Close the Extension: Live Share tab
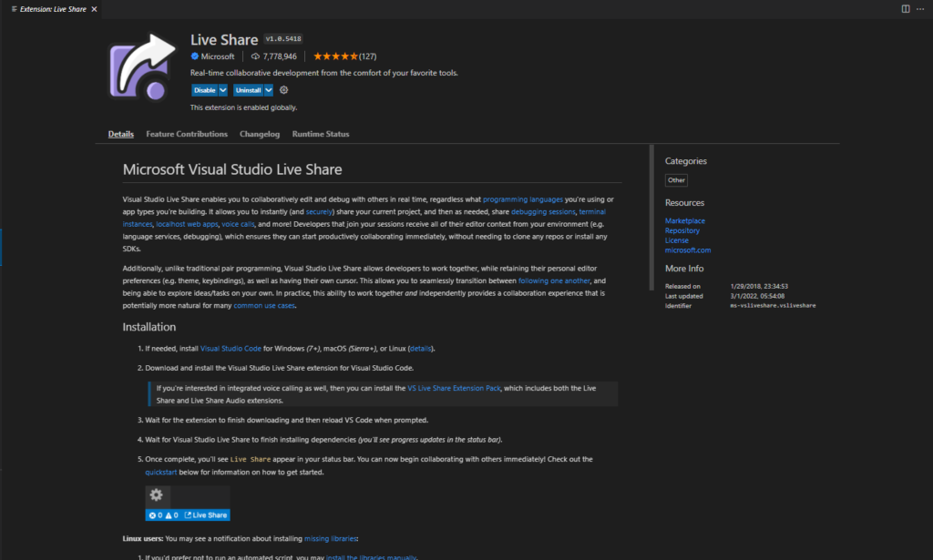 pos(94,9)
